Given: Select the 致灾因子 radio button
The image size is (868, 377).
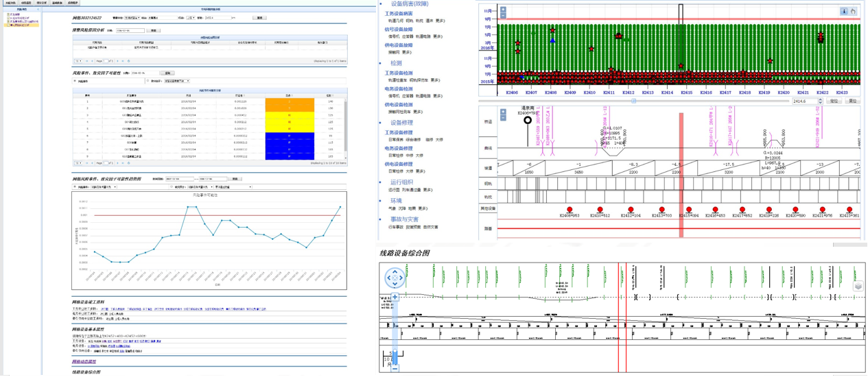Looking at the screenshot, I should coord(148,81).
